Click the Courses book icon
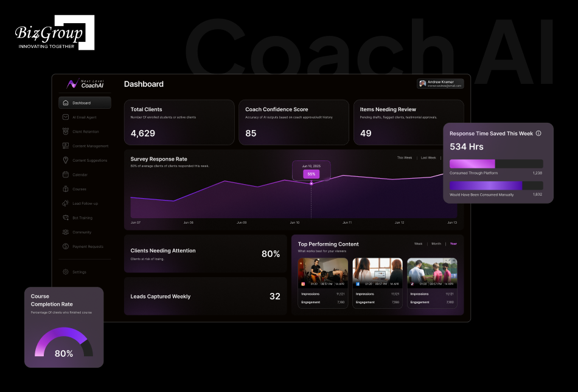This screenshot has height=392, width=578. tap(66, 189)
